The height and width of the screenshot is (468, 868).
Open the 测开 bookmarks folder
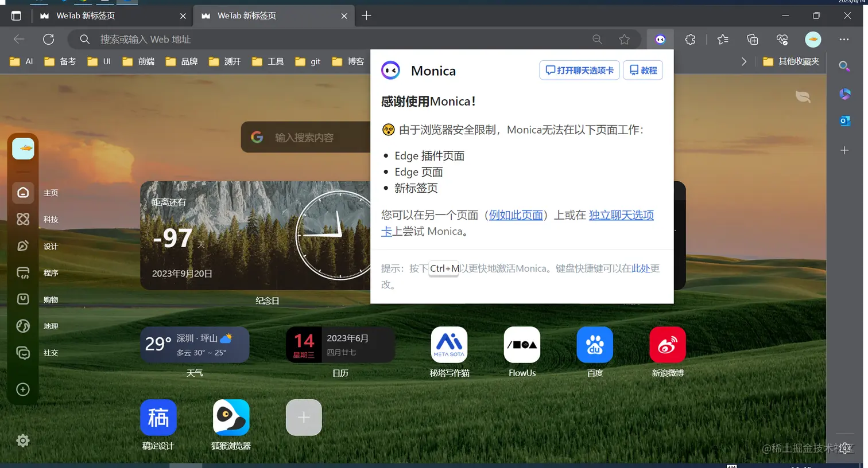(x=224, y=61)
